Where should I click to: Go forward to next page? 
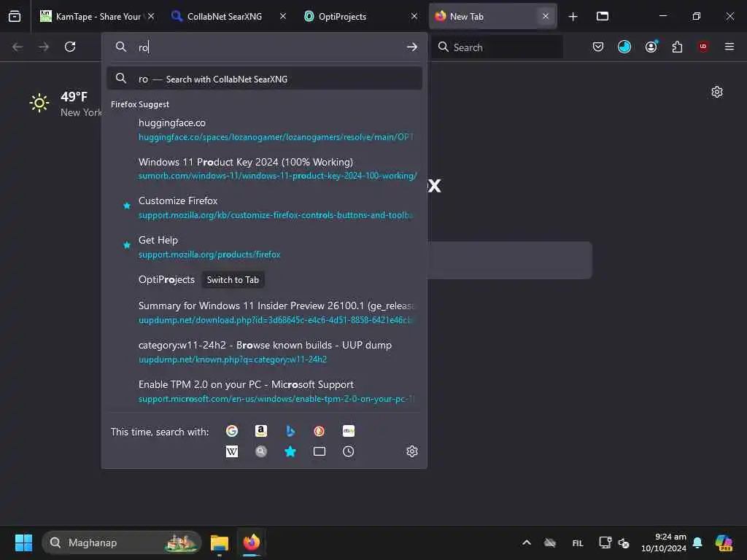pos(43,47)
